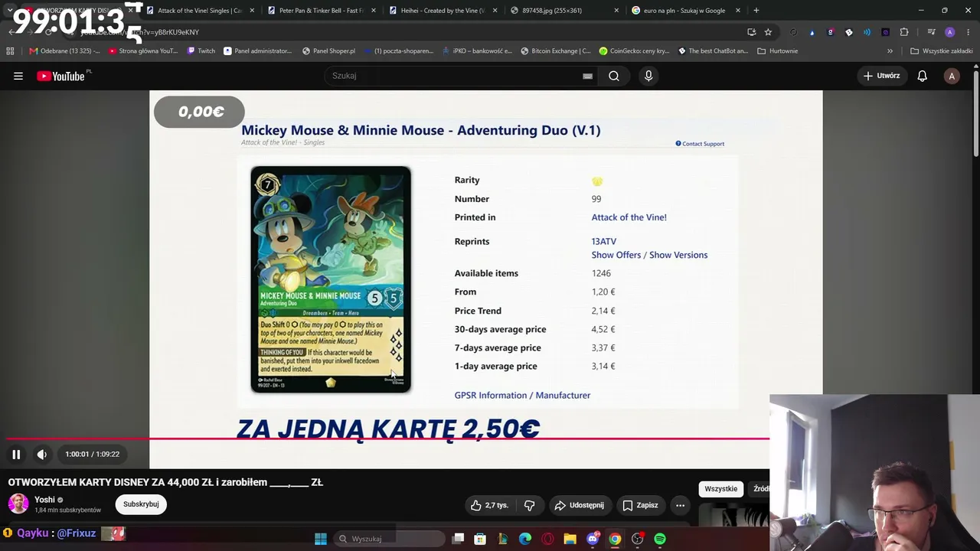Pause the video
980x551 pixels.
[x=16, y=454]
